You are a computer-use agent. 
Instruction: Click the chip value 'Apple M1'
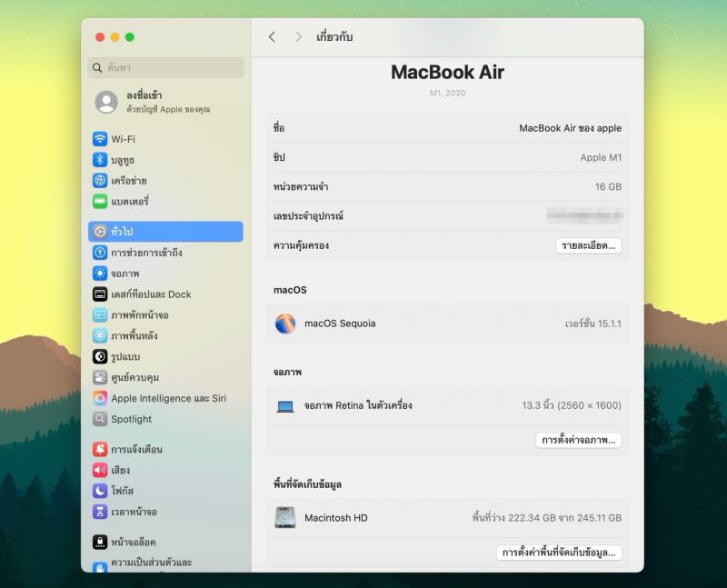coord(601,157)
